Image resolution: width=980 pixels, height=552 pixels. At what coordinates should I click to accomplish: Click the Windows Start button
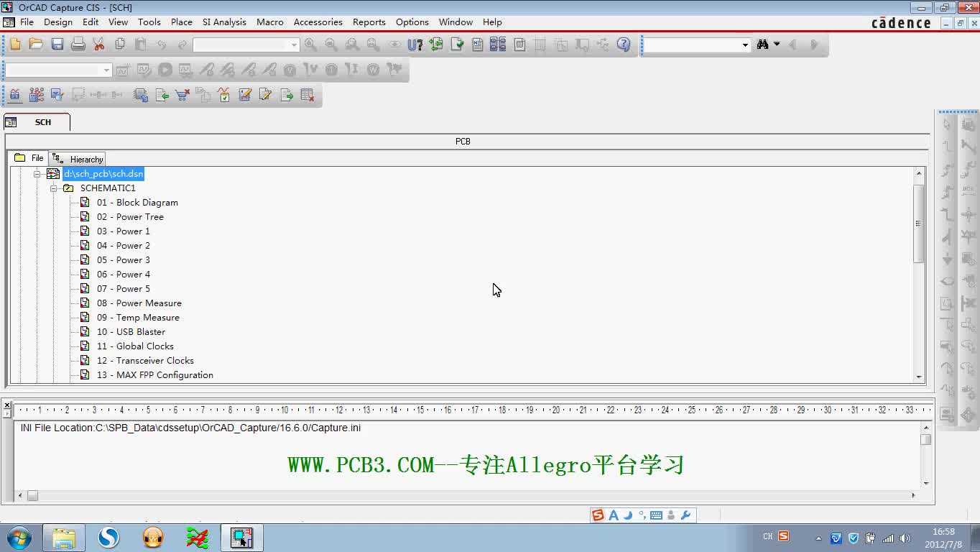19,537
